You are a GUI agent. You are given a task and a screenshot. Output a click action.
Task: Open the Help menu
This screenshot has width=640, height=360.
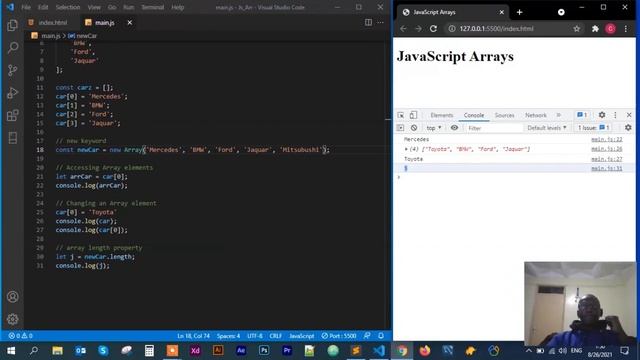tap(178, 7)
